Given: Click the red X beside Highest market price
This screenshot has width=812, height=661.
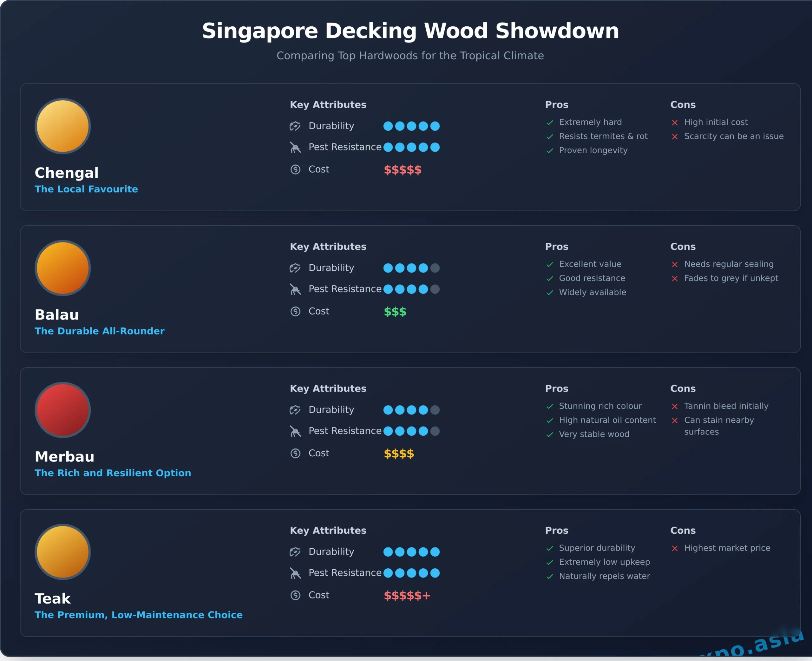Looking at the screenshot, I should [675, 549].
